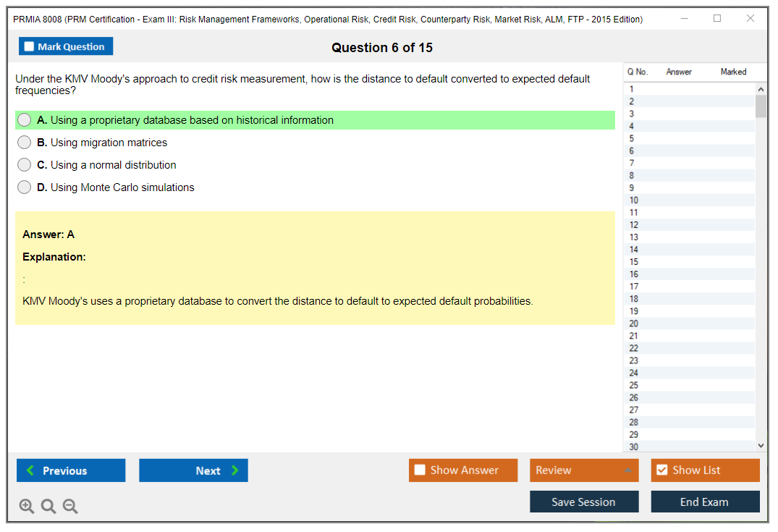Close the exam window
778x532 pixels.
(x=750, y=19)
